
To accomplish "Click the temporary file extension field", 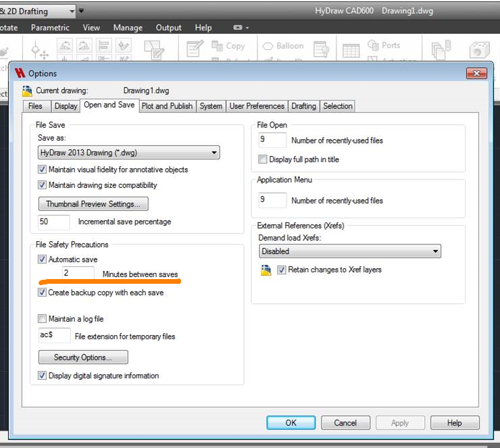I will 54,335.
